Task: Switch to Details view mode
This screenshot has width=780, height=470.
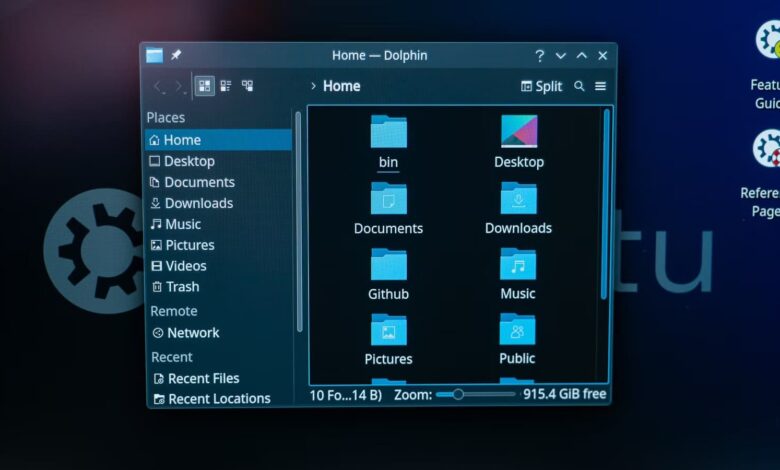Action: pyautogui.click(x=247, y=86)
